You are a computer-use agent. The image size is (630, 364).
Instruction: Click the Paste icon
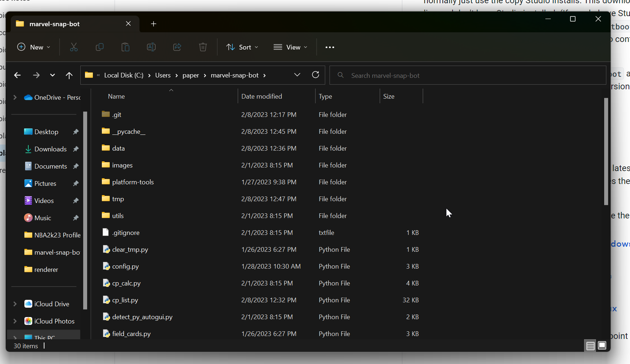pos(125,47)
